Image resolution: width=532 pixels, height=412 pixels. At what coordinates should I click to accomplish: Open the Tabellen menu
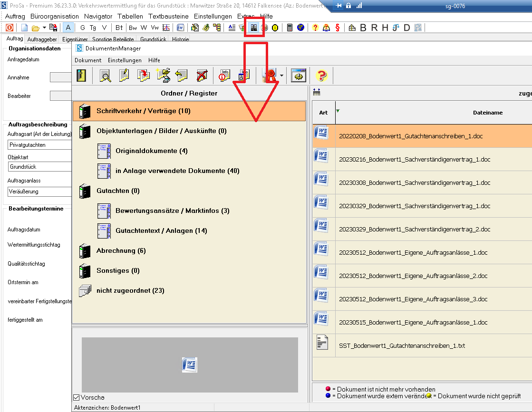[x=130, y=16]
